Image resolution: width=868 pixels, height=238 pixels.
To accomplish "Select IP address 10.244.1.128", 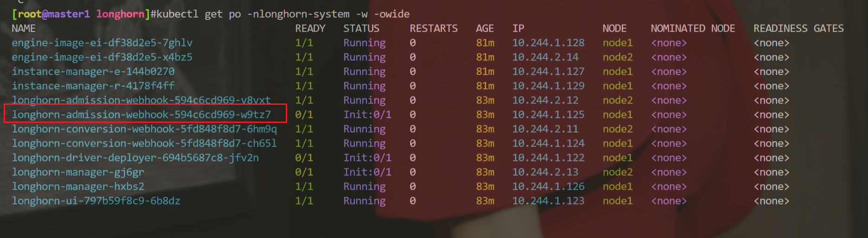I will (548, 43).
